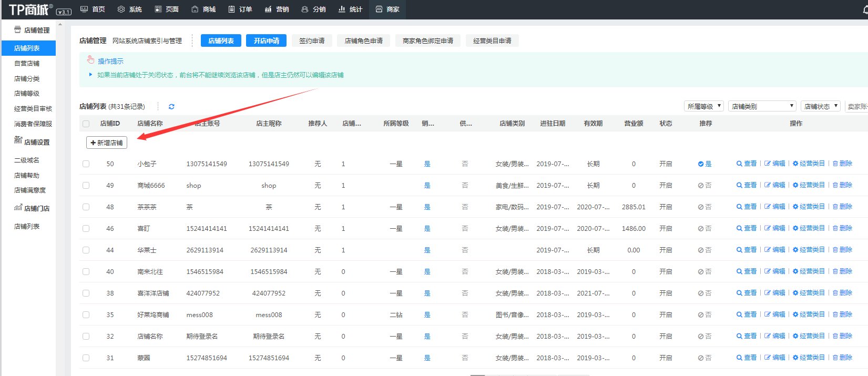Screen dimensions: 868x376
Task: Open the 店铺状态 dropdown filter
Action: tap(820, 106)
